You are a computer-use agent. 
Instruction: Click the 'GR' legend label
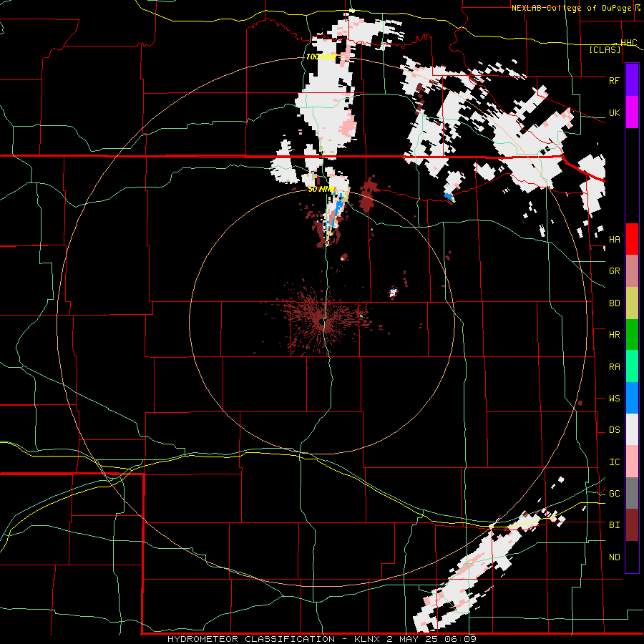point(614,271)
